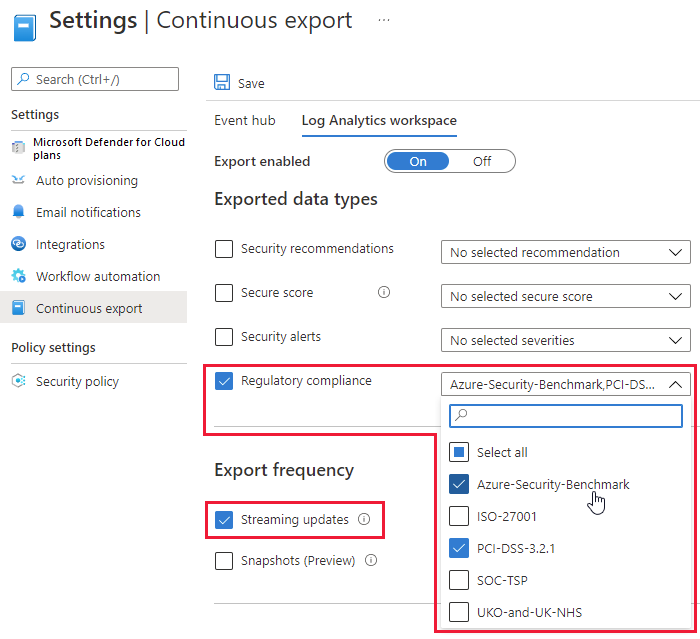The width and height of the screenshot is (700, 639).
Task: Enable the Security recommendations checkbox
Action: [x=224, y=249]
